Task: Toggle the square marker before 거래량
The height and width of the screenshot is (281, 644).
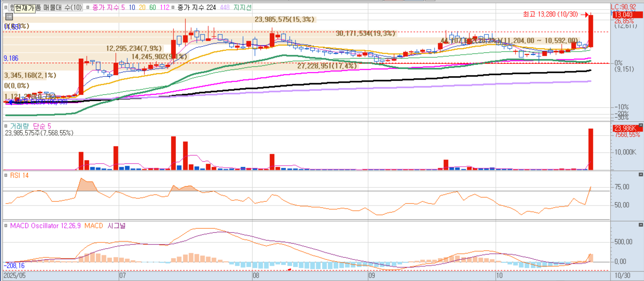Action: (6, 126)
